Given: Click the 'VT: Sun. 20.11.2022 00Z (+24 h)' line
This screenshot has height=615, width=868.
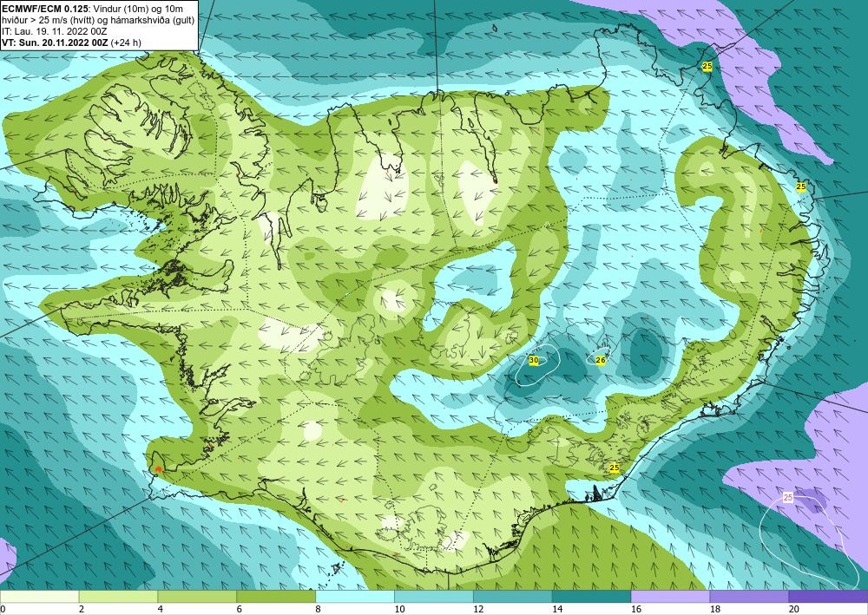Looking at the screenshot, I should coord(71,43).
